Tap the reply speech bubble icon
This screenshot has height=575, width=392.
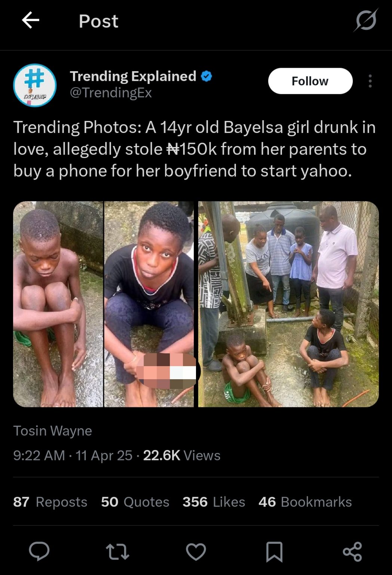(39, 551)
